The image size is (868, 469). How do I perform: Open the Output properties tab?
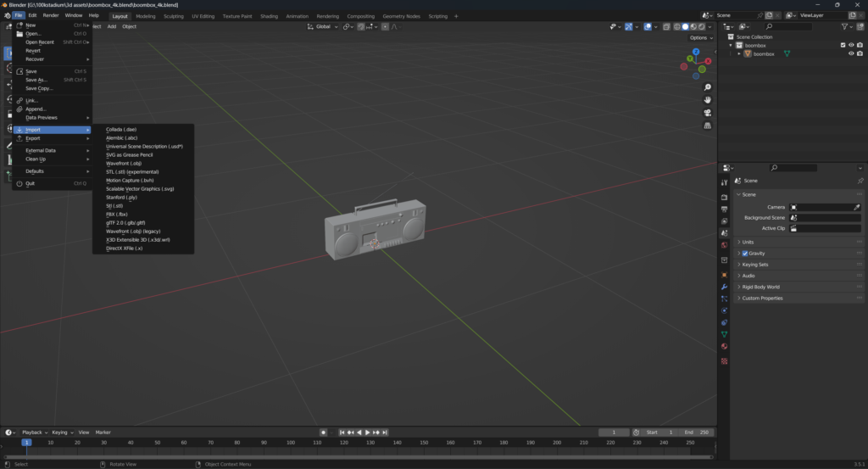(x=724, y=209)
